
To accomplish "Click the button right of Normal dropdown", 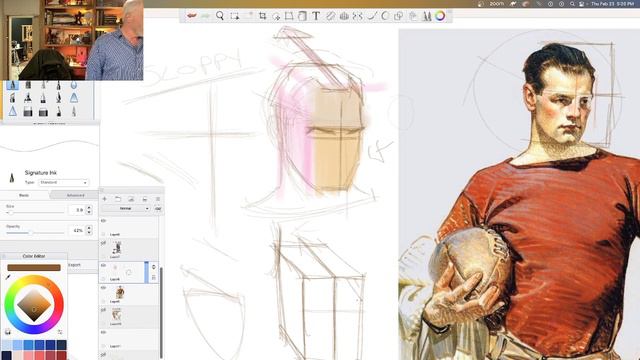I will tap(158, 209).
